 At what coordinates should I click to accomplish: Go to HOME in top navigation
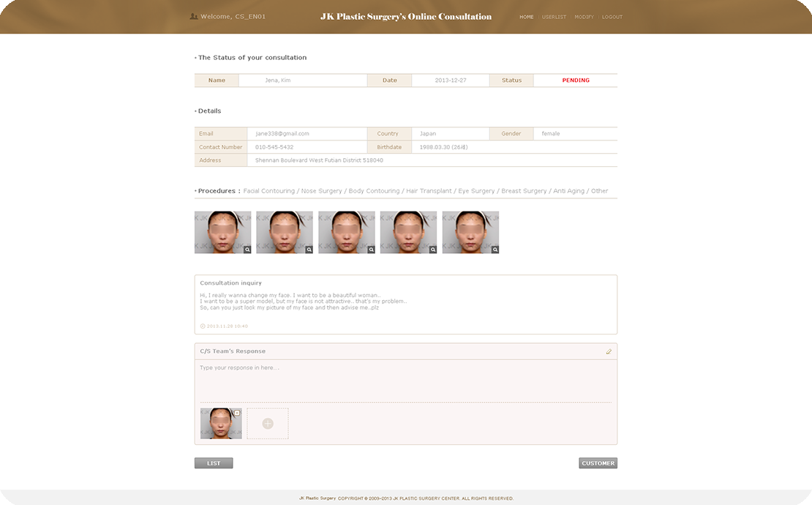click(x=527, y=17)
